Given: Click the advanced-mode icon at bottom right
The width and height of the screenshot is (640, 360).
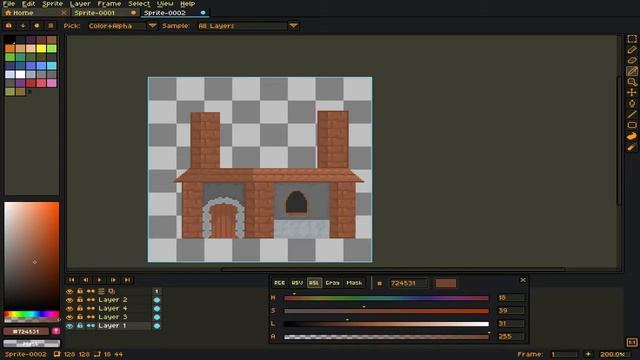Looking at the screenshot, I should (x=632, y=342).
